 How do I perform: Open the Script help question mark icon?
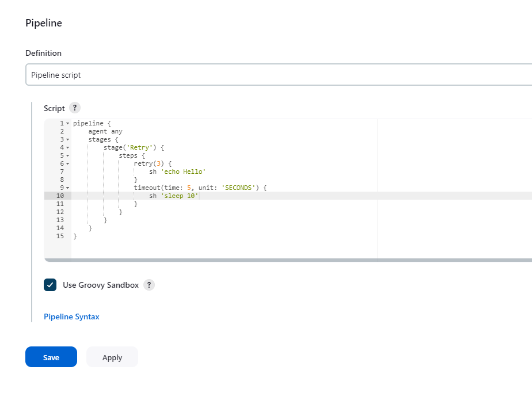(75, 108)
